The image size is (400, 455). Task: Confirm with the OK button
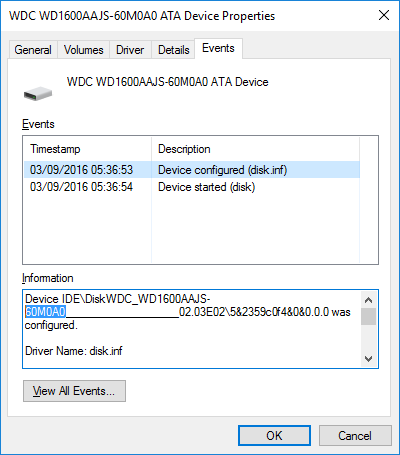coord(274,435)
